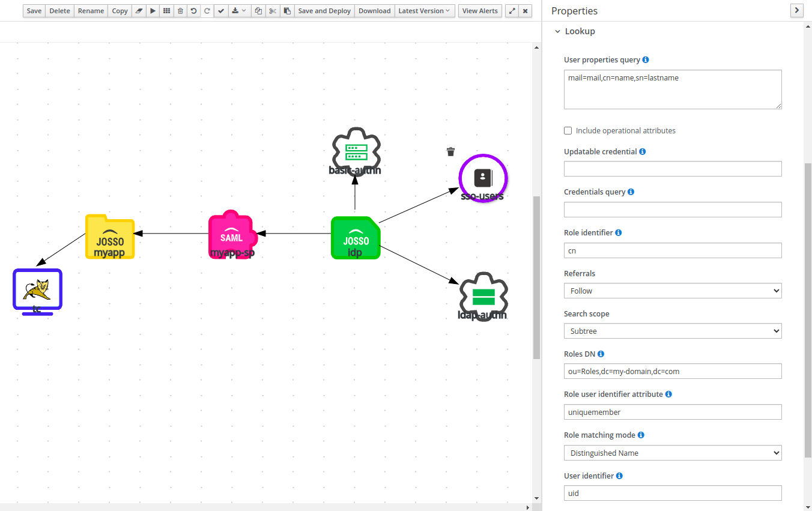This screenshot has height=511, width=812.
Task: Click info icon next to User properties query
Action: coord(646,60)
